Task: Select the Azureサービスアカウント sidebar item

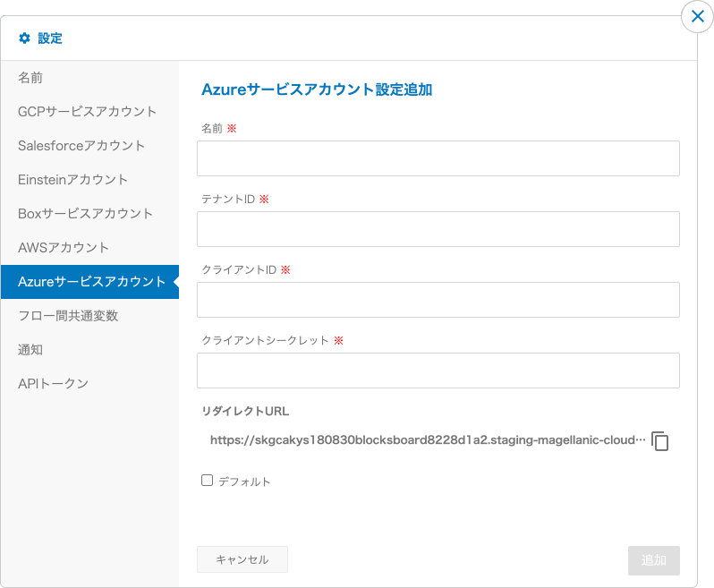Action: [x=89, y=282]
